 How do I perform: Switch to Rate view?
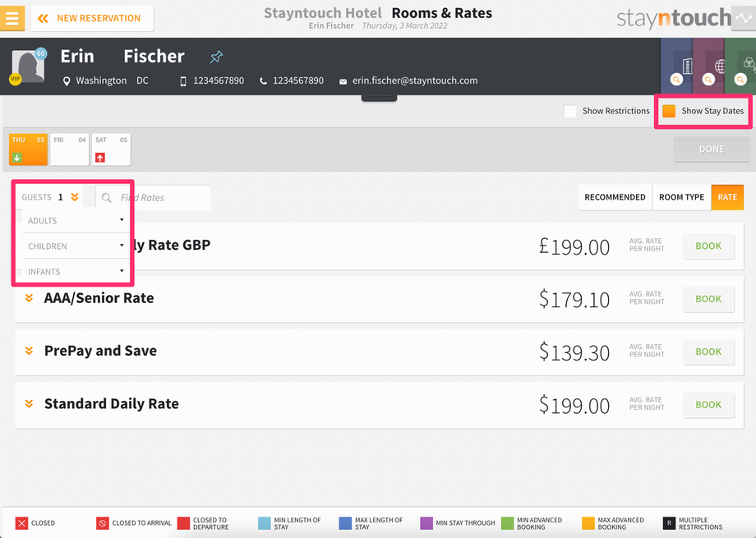(727, 197)
